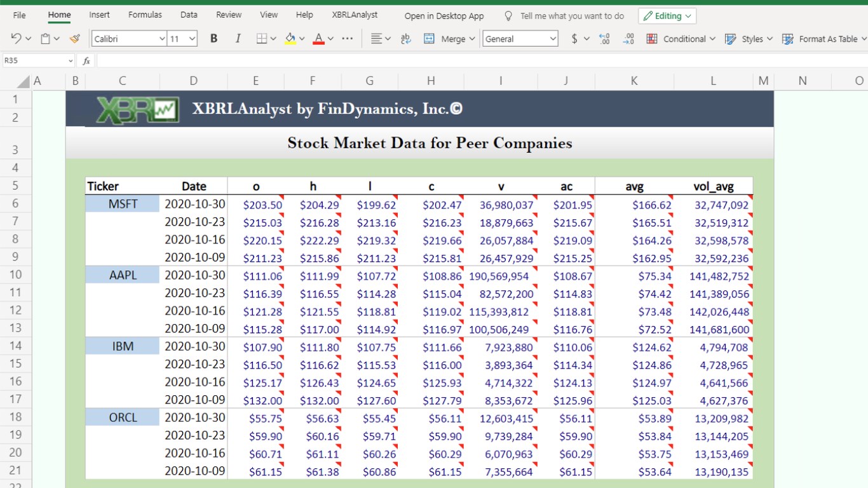Apply cell borders icon
Screen dimensions: 868x488
pos(262,39)
